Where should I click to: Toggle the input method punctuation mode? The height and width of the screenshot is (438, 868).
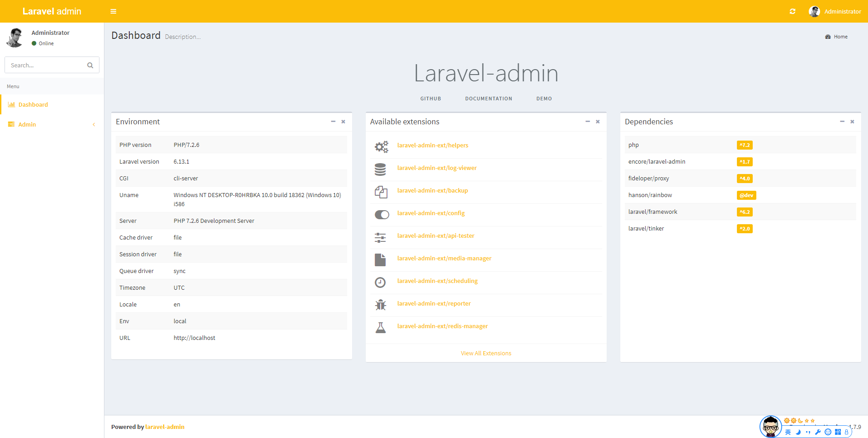pos(808,432)
